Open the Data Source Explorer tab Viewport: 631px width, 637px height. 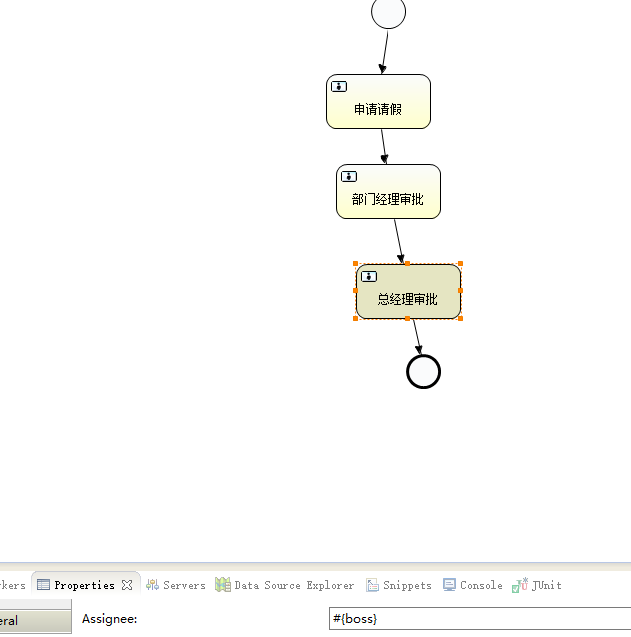284,585
